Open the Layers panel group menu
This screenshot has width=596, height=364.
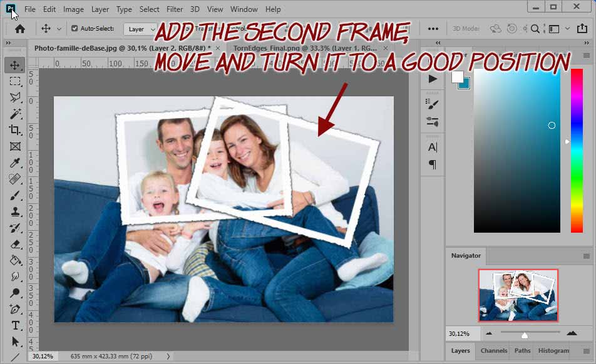point(587,351)
